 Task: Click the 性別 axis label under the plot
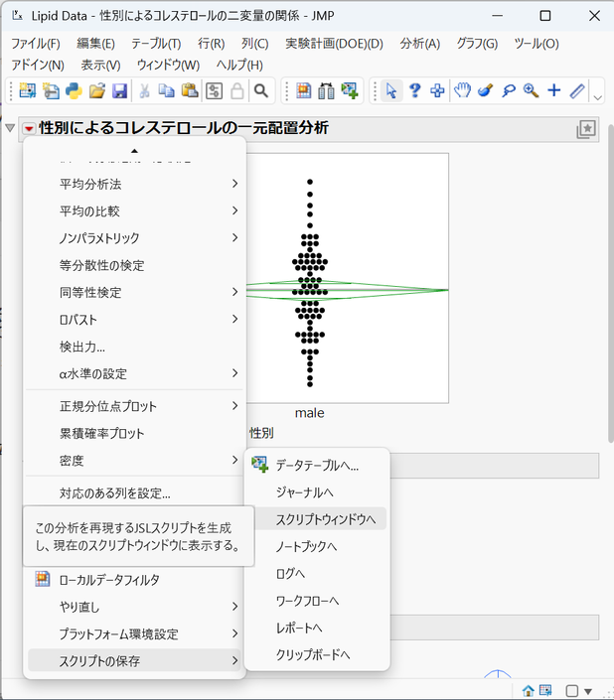[261, 433]
